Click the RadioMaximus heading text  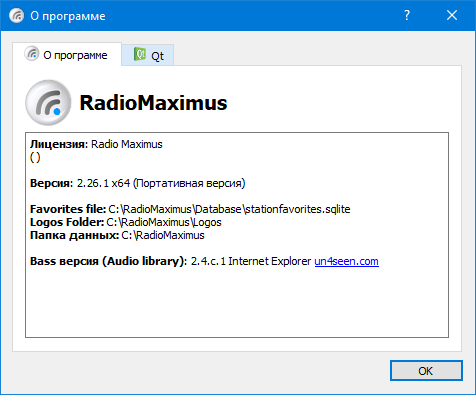tap(153, 103)
